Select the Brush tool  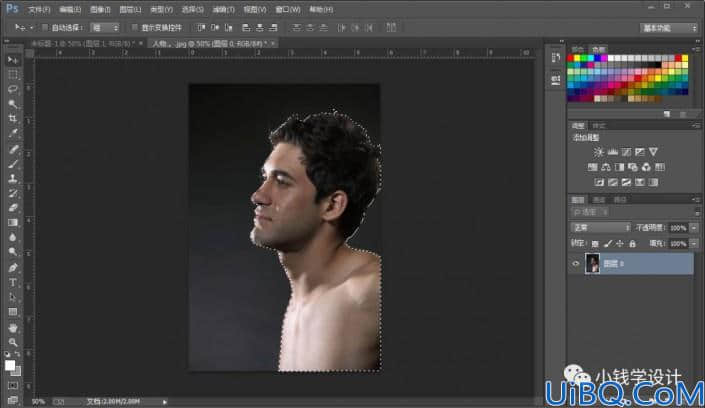(13, 164)
